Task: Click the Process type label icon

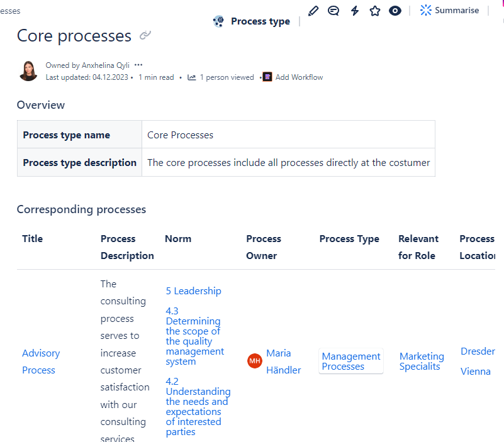Action: [218, 21]
